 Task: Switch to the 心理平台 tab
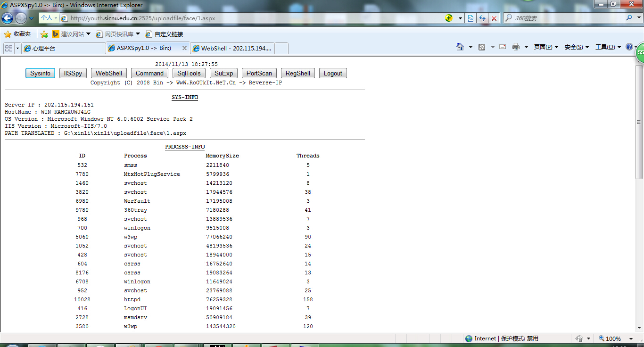(64, 48)
